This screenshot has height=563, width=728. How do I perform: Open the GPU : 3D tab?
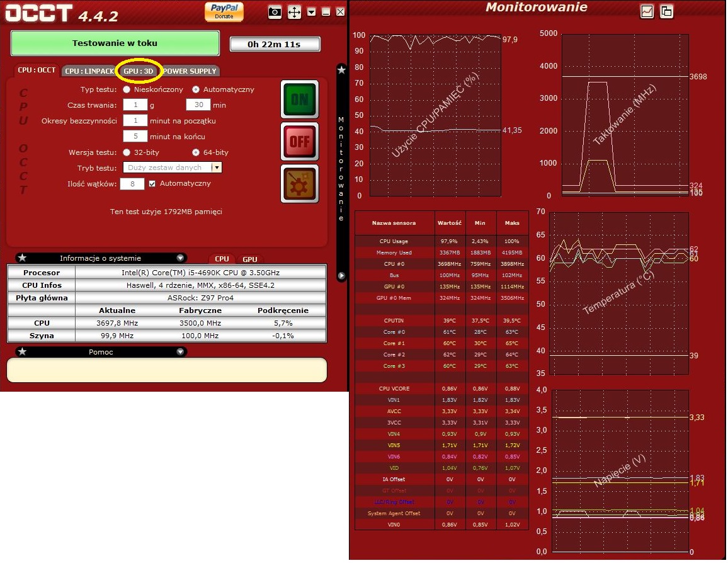(x=139, y=71)
